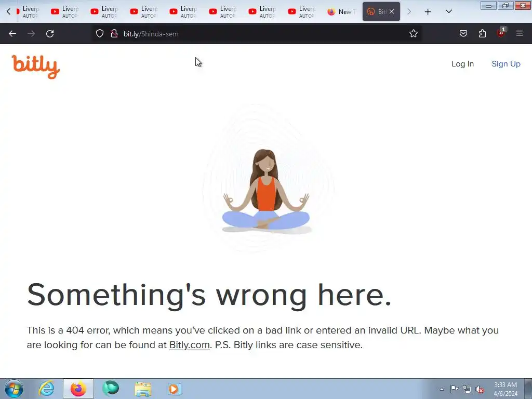Open the Windows Start menu
Screen dimensions: 532x399
pos(14,389)
